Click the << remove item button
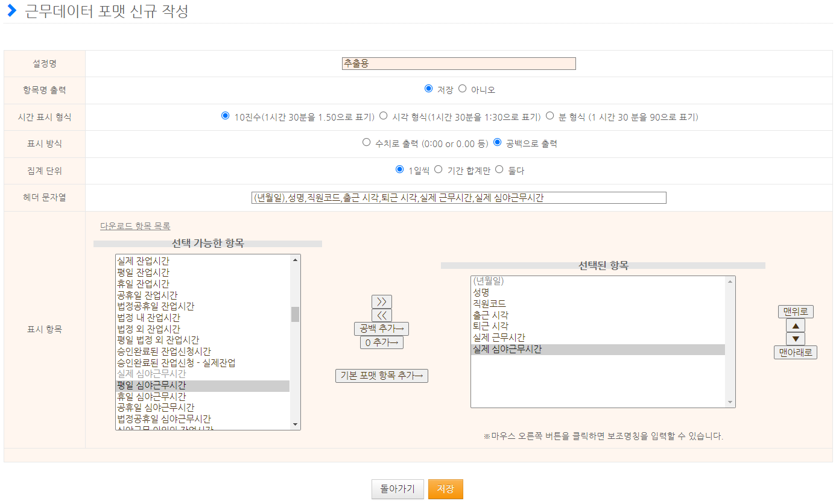The width and height of the screenshot is (836, 504). [x=381, y=315]
